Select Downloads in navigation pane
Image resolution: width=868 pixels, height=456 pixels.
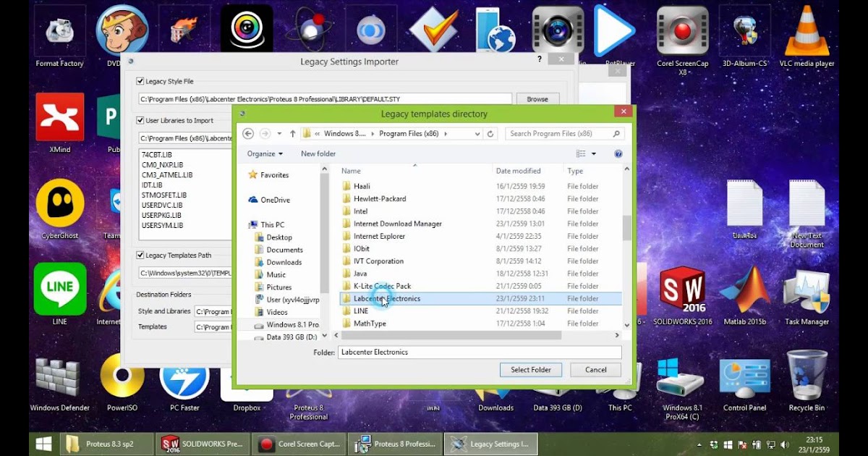coord(284,262)
